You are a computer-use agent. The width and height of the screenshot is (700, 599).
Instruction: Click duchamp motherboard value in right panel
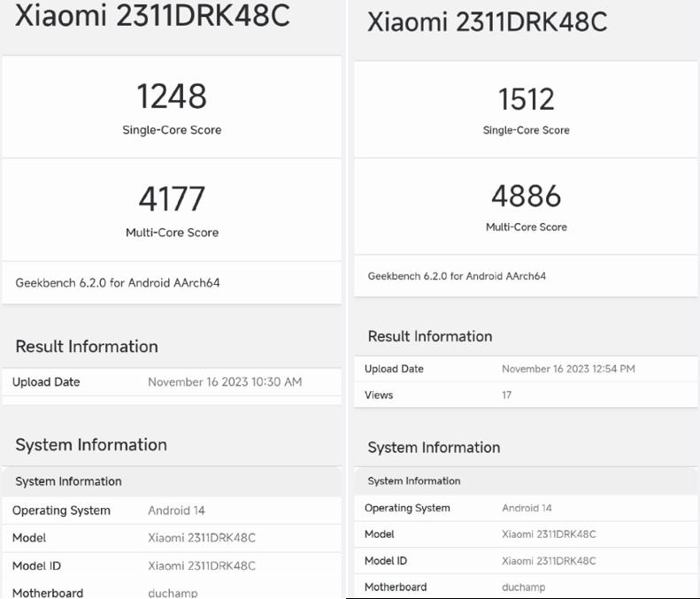click(x=523, y=587)
